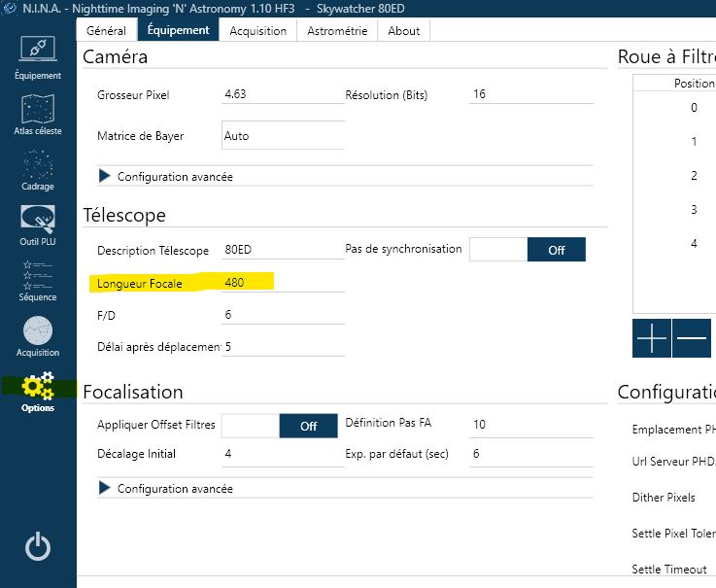Open the Outil PLU flat wizard
This screenshot has width=716, height=588.
pos(38,225)
